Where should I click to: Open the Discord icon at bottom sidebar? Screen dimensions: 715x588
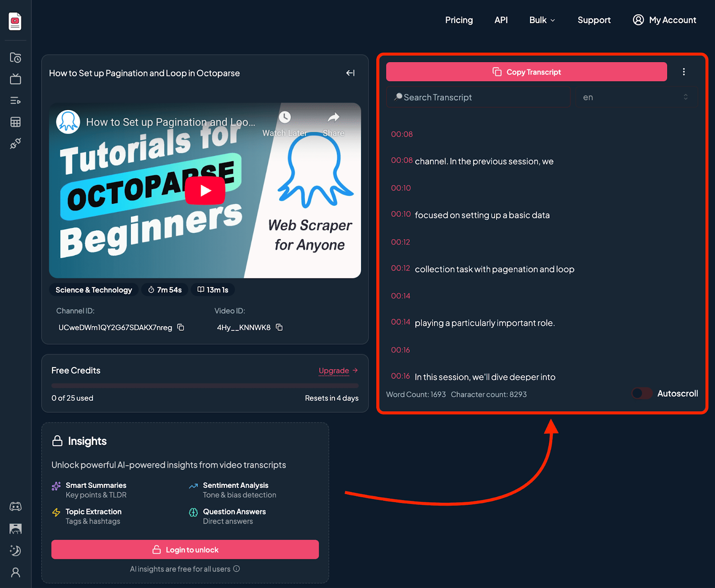pyautogui.click(x=15, y=506)
